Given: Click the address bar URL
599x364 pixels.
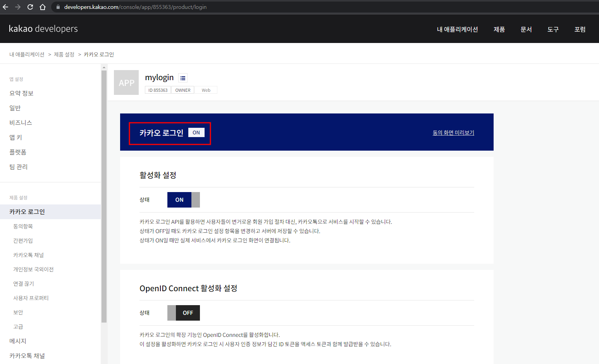Looking at the screenshot, I should pos(135,7).
